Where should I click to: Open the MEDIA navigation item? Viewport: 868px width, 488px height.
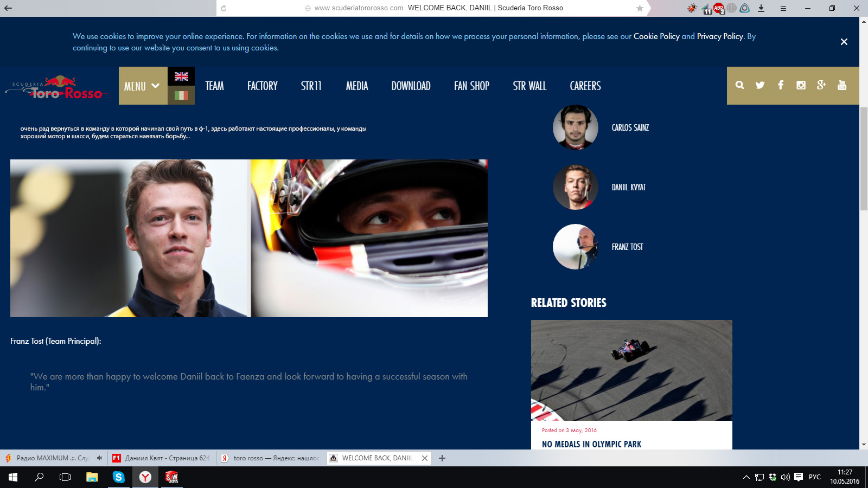click(357, 86)
